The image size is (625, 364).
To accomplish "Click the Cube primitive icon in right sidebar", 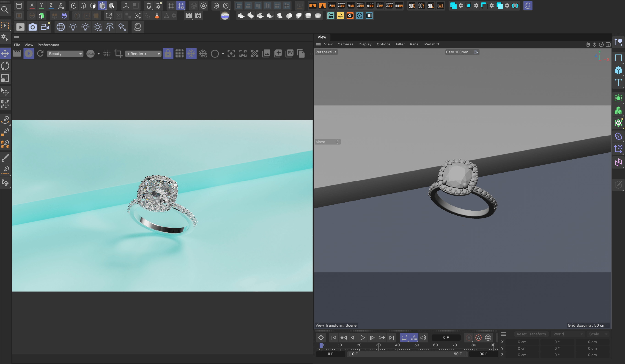I will tap(618, 70).
